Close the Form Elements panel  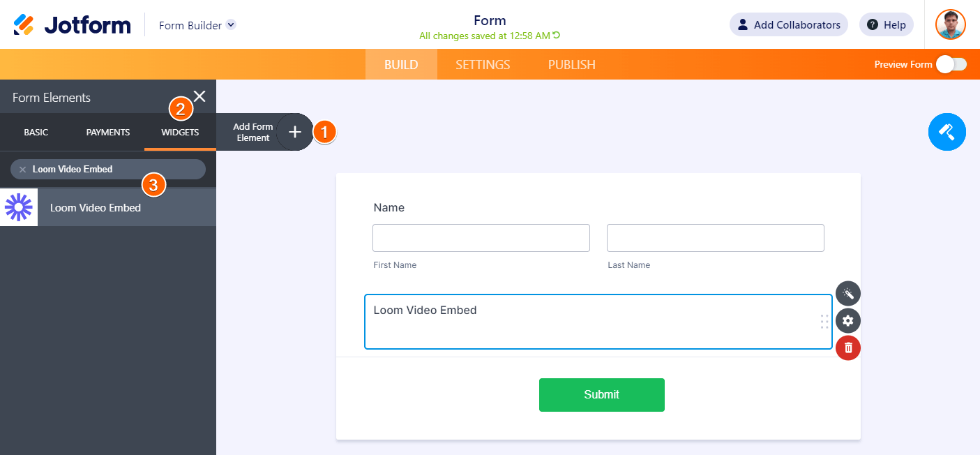click(x=199, y=96)
